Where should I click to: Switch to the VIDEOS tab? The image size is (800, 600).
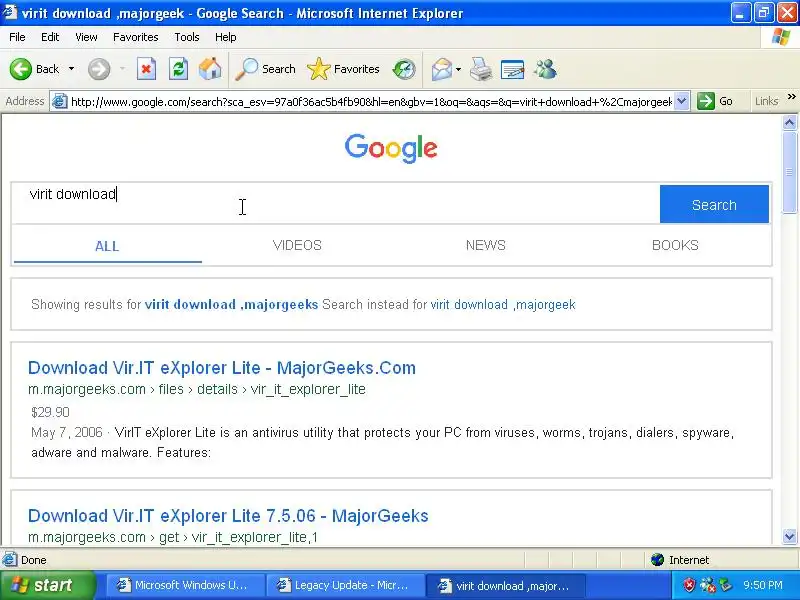click(297, 245)
